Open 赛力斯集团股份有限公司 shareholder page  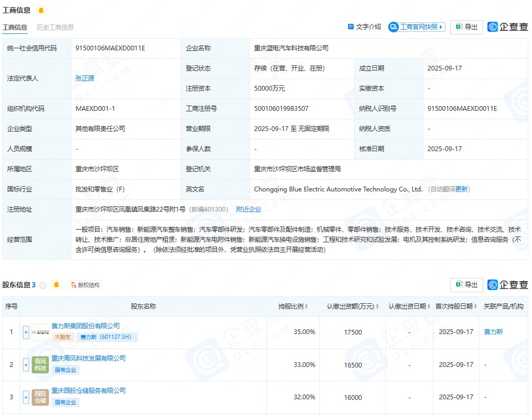(85, 326)
